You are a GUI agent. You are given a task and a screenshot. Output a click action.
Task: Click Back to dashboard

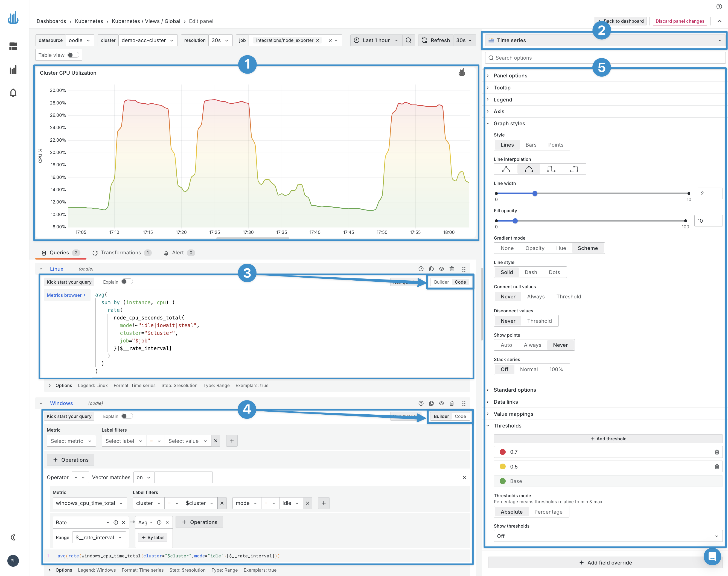[621, 21]
